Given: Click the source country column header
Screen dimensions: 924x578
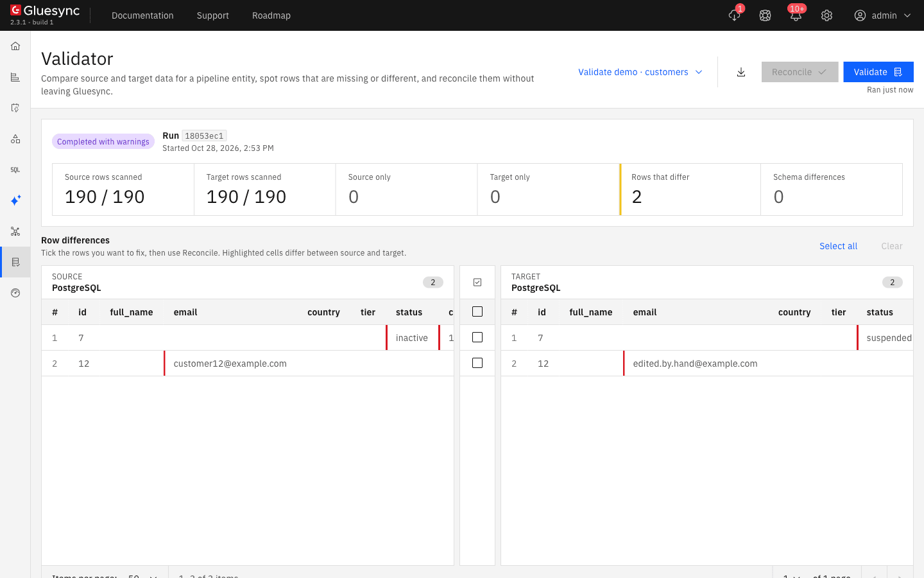Looking at the screenshot, I should (323, 312).
